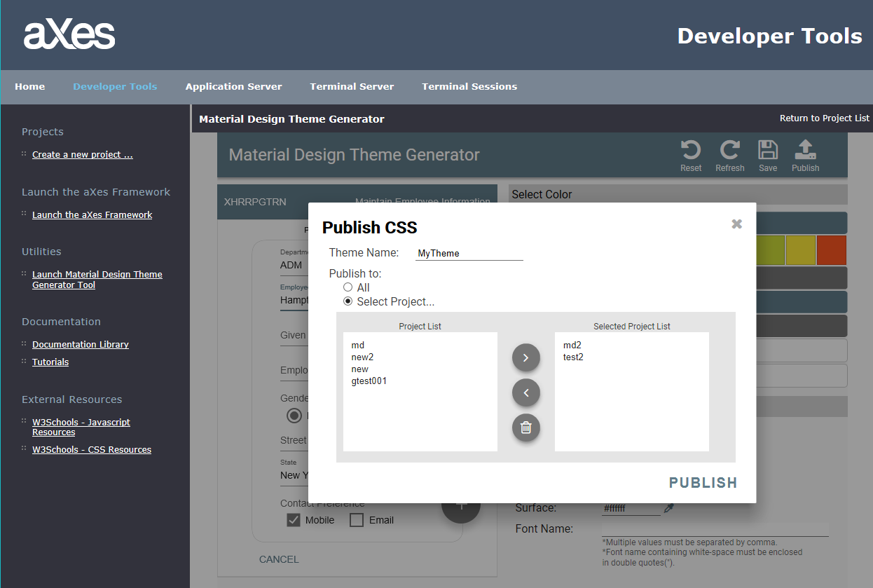This screenshot has height=588, width=873.
Task: Select the All radio button
Action: [348, 287]
